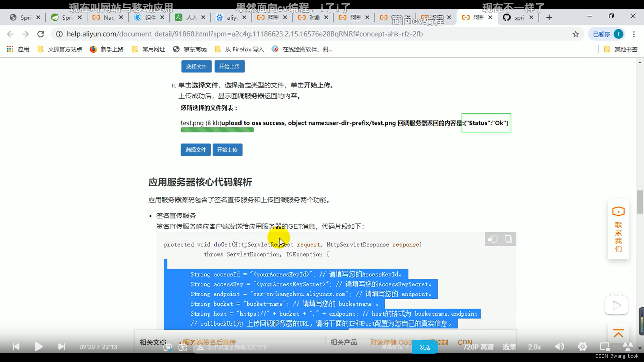Open the Chrome three-dot menu

pos(634,34)
